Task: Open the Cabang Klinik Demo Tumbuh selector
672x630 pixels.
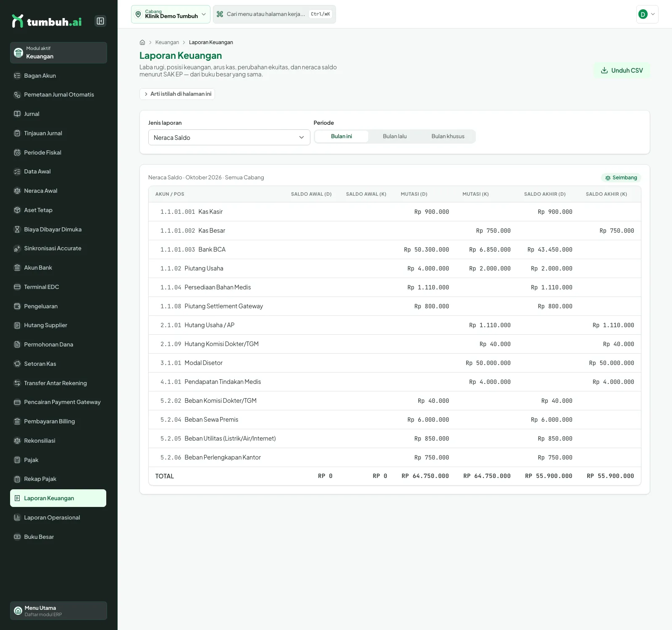Action: (x=171, y=14)
